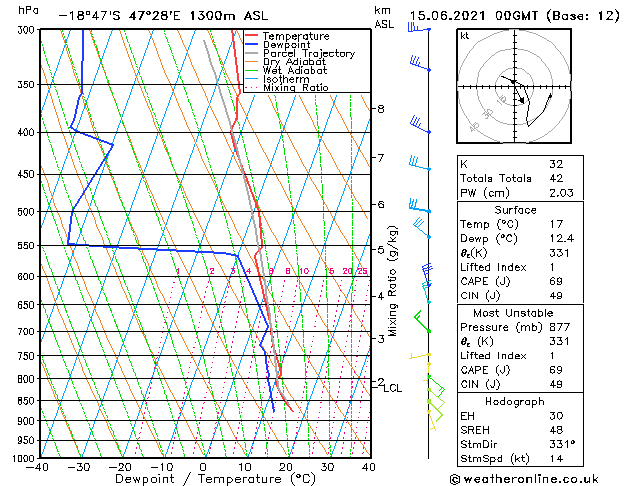The image size is (629, 486).
Task: Click the EH value "30" in Hodograph table
Action: pos(556,416)
